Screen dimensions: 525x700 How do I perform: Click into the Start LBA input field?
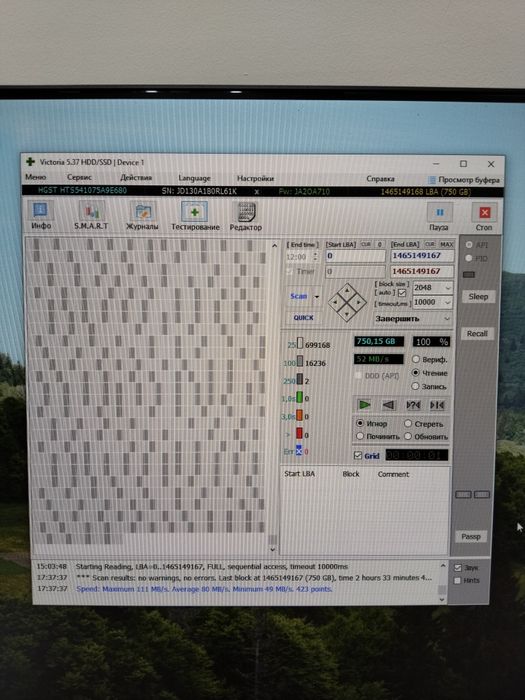[355, 256]
